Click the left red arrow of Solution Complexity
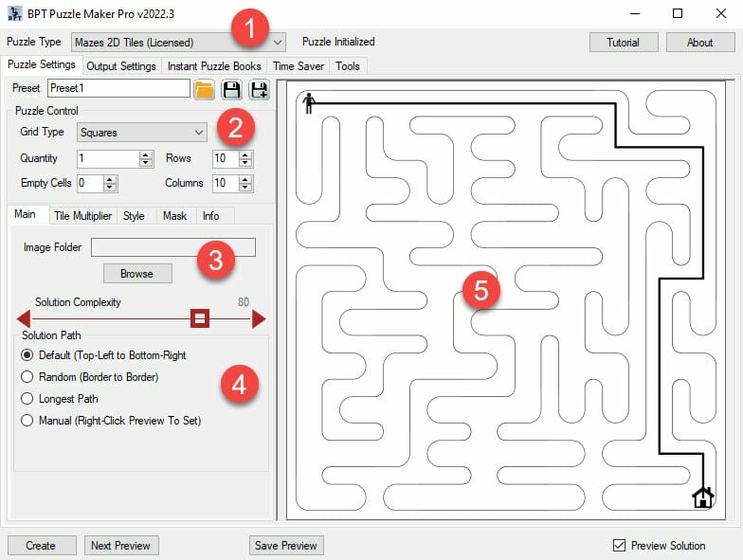The height and width of the screenshot is (560, 743). point(23,318)
